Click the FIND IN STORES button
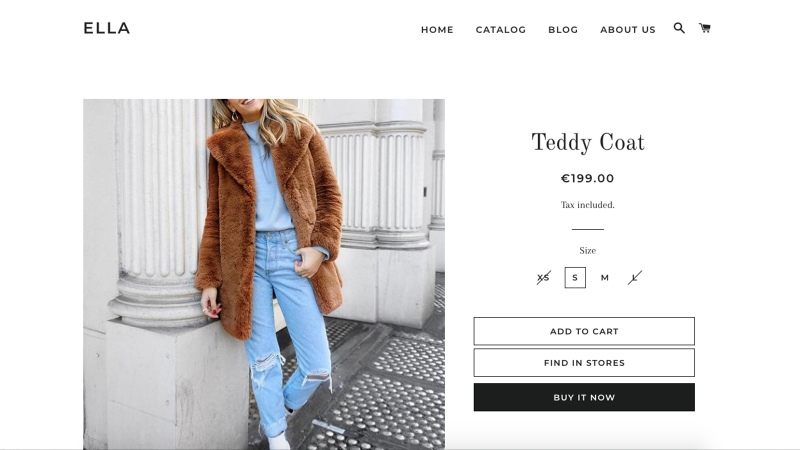Viewport: 800px width, 450px height. [x=584, y=363]
